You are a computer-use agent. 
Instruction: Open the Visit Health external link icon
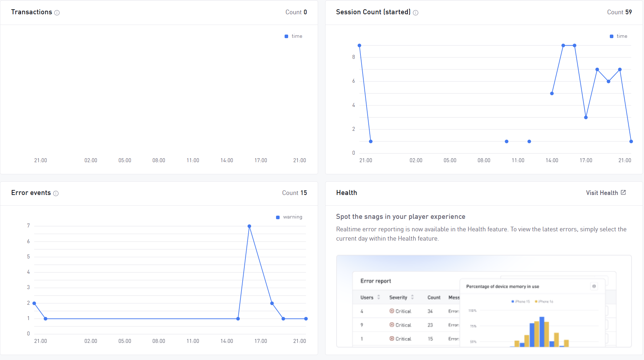[623, 192]
